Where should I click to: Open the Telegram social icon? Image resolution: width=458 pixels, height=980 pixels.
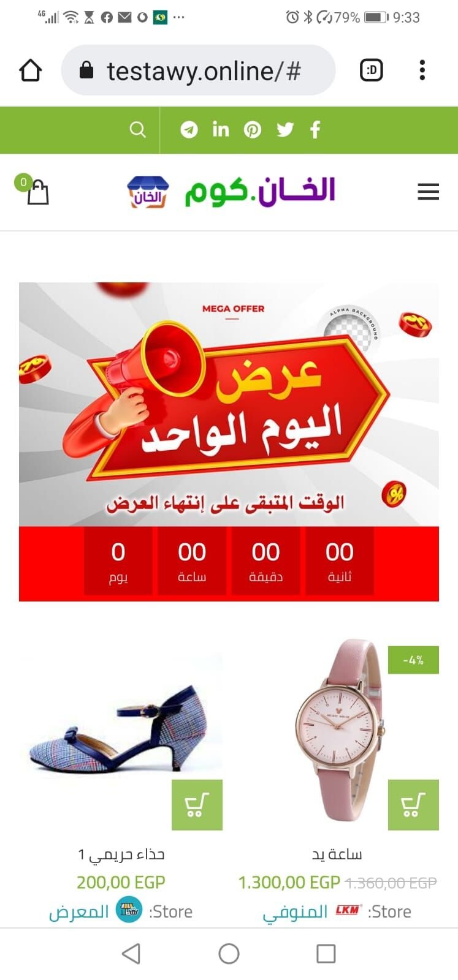coord(189,129)
